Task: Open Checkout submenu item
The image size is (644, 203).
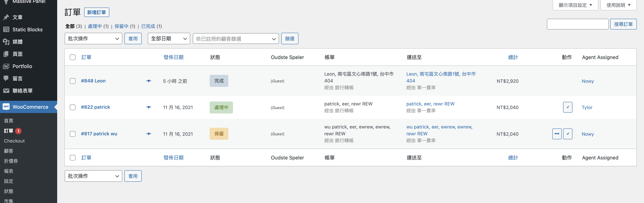Action: point(14,141)
